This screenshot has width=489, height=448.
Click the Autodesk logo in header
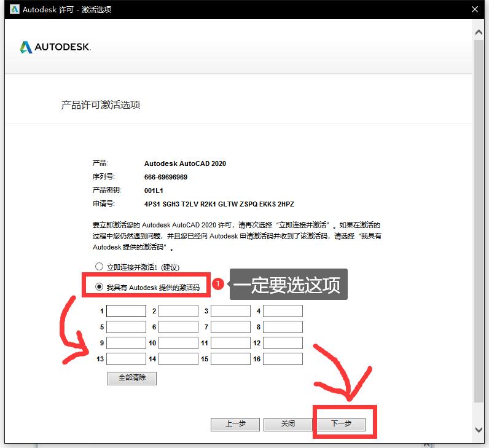click(55, 47)
